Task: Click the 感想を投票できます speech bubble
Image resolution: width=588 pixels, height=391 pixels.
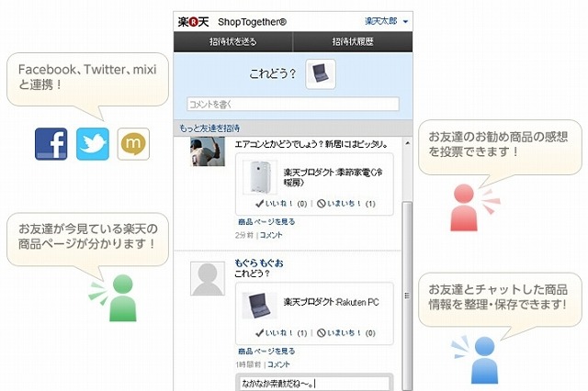Action: pyautogui.click(x=500, y=147)
